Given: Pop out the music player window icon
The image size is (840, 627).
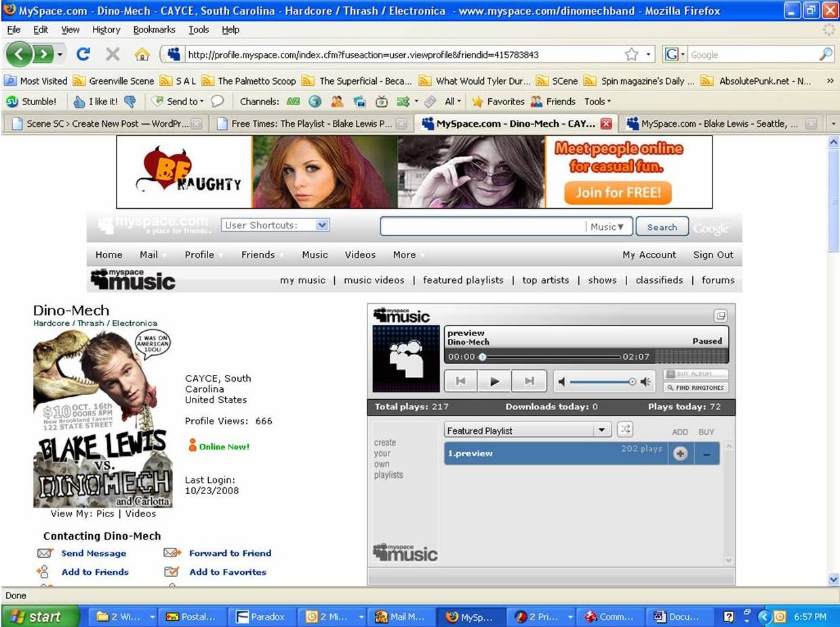Looking at the screenshot, I should (720, 315).
